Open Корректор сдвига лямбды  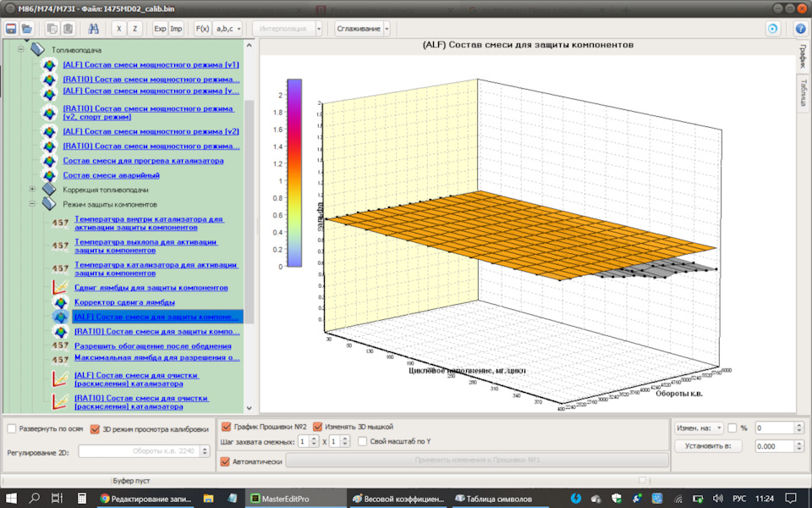124,302
